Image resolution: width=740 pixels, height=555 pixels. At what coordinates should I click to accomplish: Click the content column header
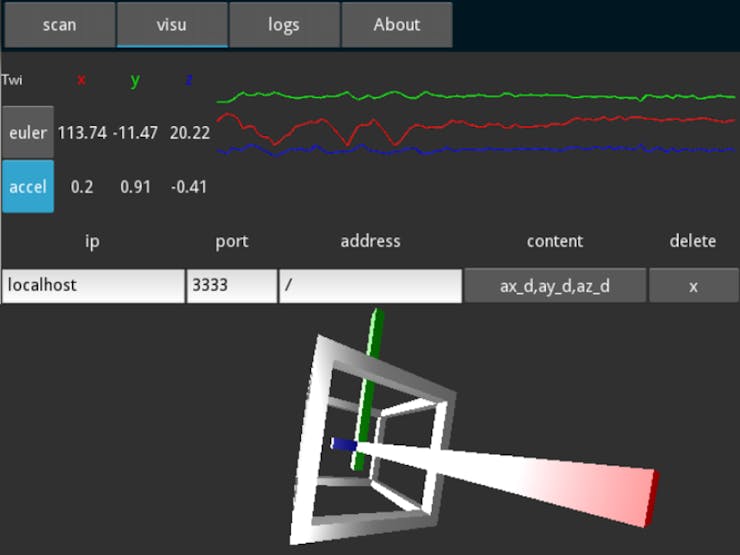[555, 241]
